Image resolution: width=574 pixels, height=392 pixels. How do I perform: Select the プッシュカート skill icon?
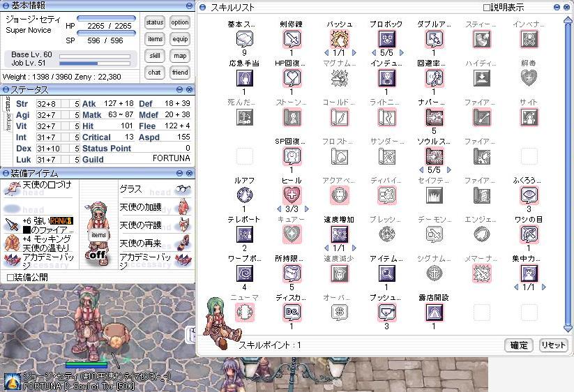tap(386, 312)
